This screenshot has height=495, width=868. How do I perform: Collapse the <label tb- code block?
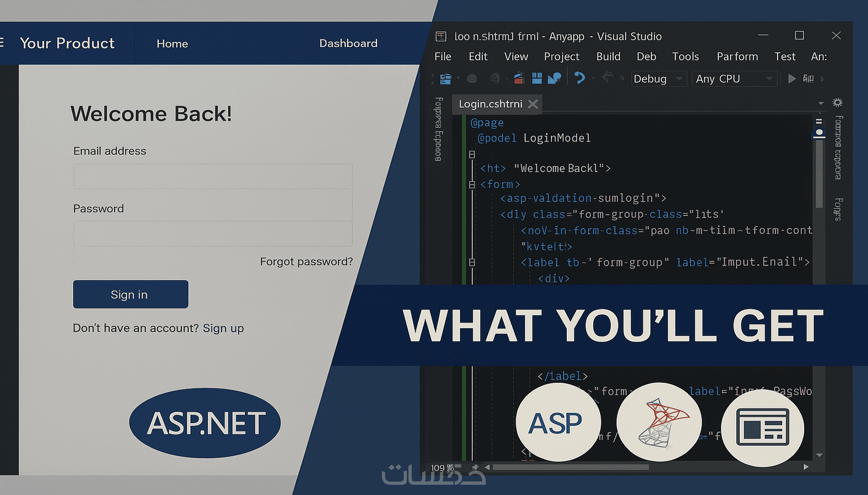(472, 262)
